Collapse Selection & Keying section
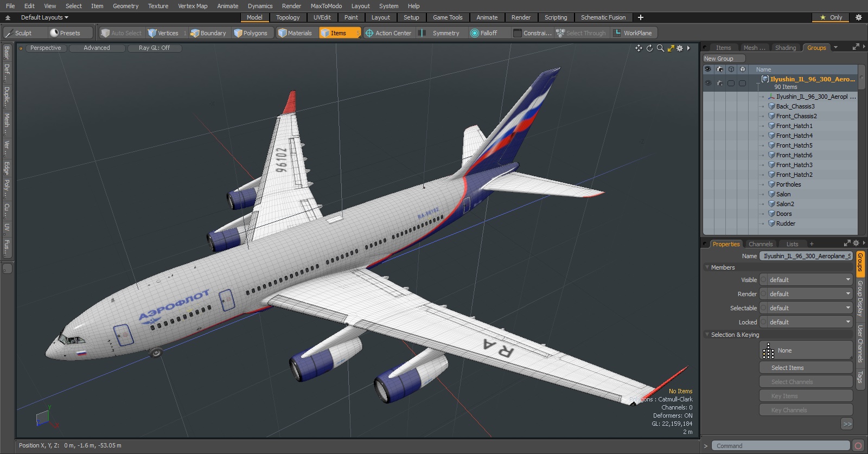Viewport: 868px width, 454px height. 707,335
